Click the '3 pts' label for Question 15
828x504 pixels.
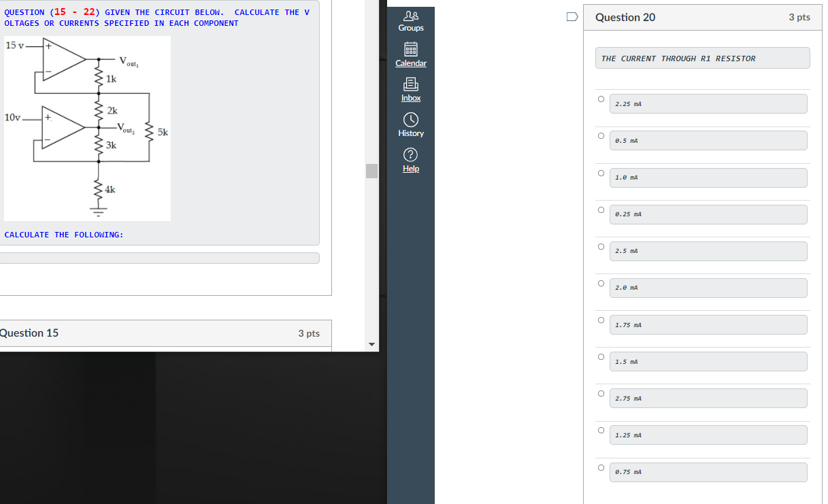tap(309, 333)
